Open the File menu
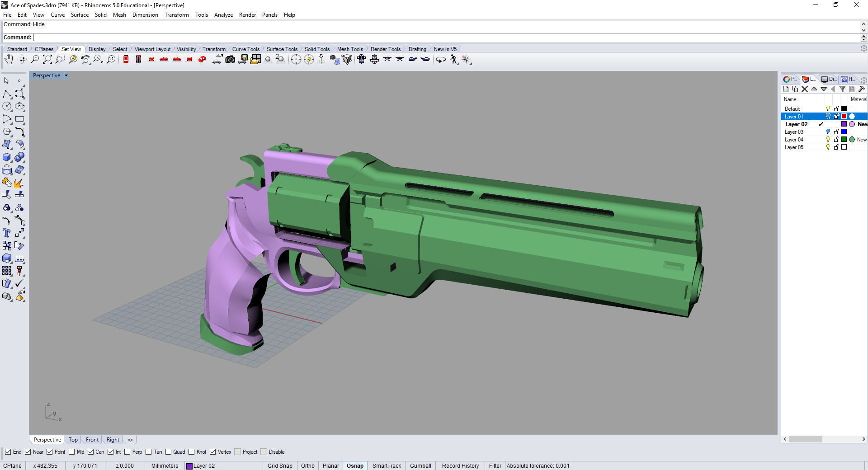The width and height of the screenshot is (868, 470). (7, 15)
